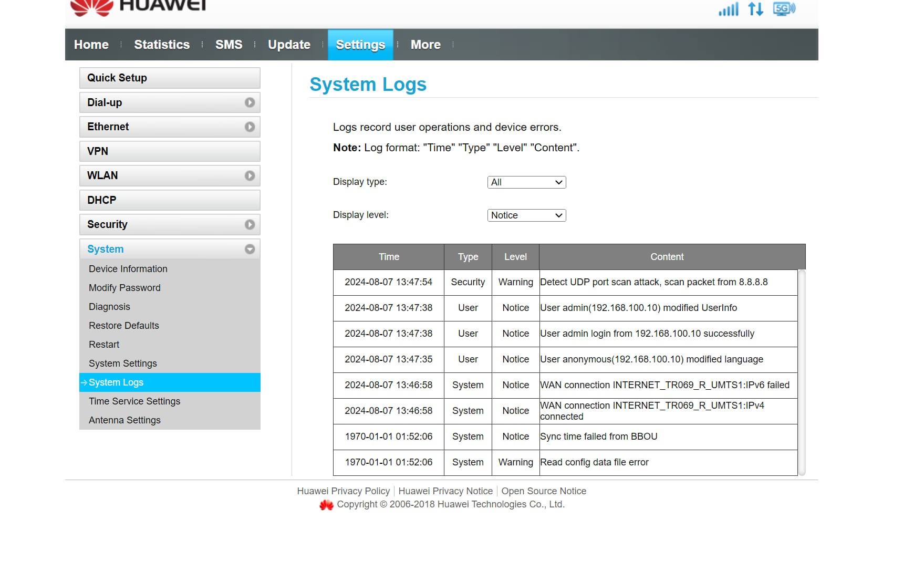This screenshot has width=924, height=561.
Task: Collapse the System section arrow
Action: coord(250,249)
